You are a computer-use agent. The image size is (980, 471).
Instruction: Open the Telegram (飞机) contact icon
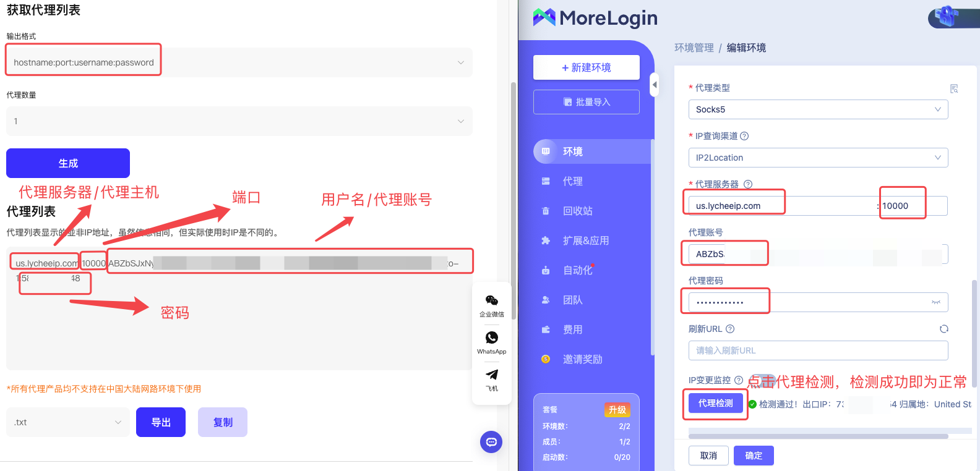click(x=492, y=380)
